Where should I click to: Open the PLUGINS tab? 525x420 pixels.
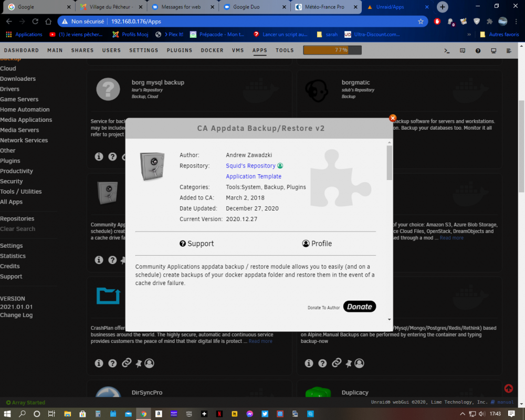180,50
